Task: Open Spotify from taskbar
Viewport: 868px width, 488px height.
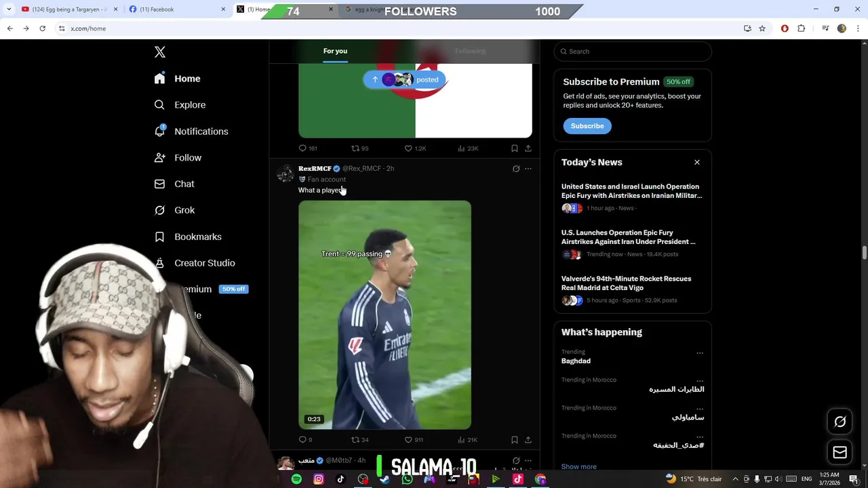Action: pyautogui.click(x=296, y=479)
